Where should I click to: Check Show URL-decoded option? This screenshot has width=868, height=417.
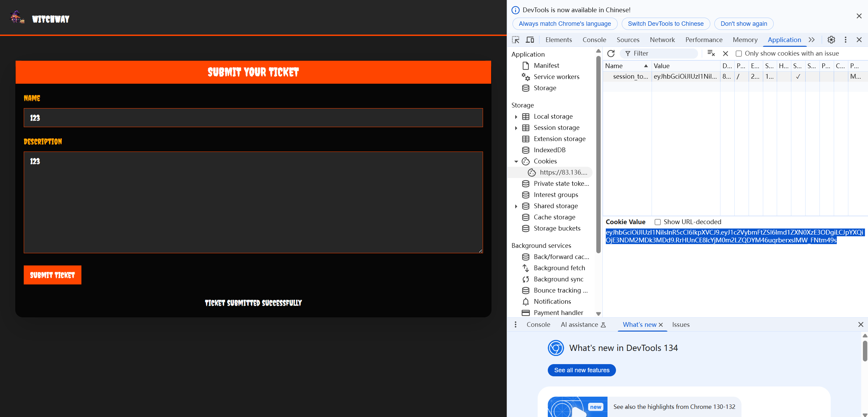tap(658, 222)
